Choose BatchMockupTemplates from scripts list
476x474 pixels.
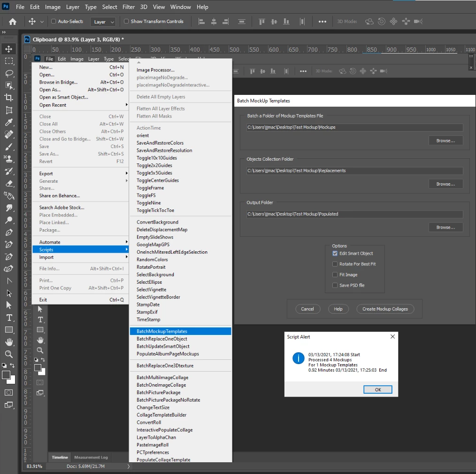[x=180, y=331]
